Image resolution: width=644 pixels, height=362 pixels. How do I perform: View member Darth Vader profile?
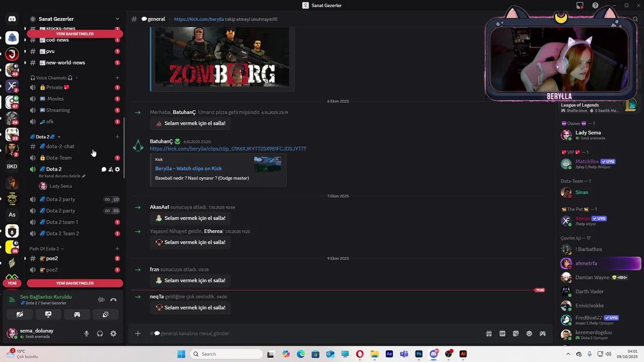pyautogui.click(x=601, y=292)
